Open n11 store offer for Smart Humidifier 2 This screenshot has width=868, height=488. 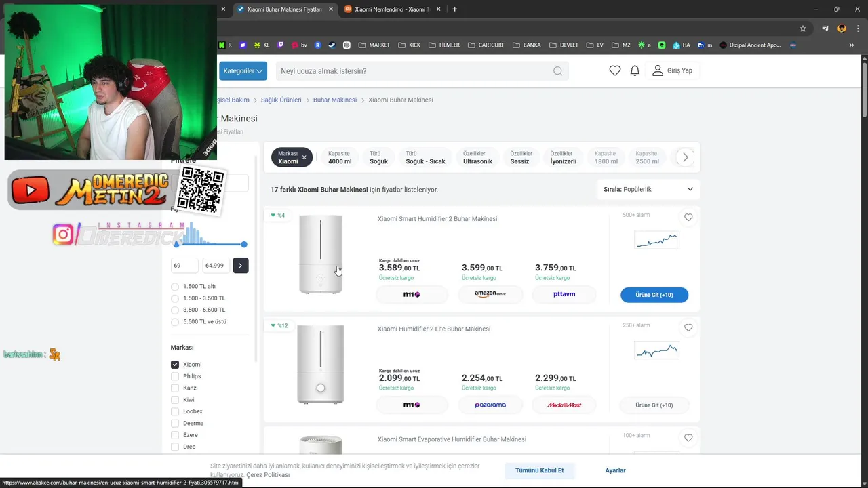click(x=412, y=295)
